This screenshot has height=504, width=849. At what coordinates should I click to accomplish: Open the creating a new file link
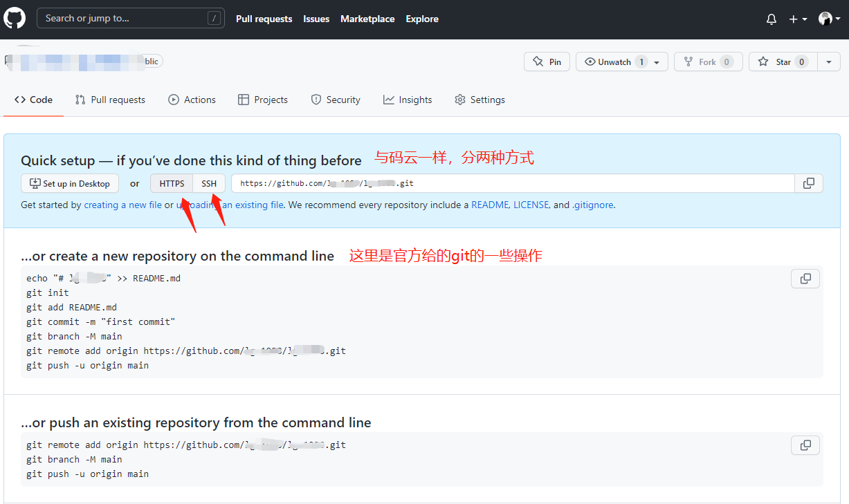(122, 205)
